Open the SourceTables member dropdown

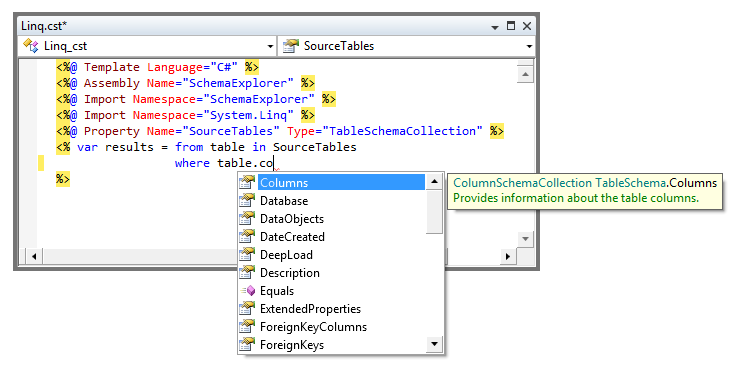[x=529, y=46]
